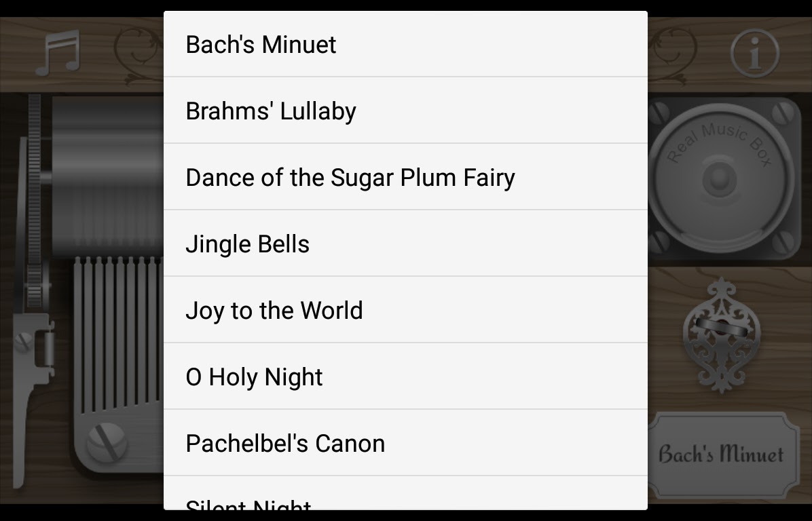812x521 pixels.
Task: Click the bottom-right screw of the speaker plate
Action: (x=786, y=242)
